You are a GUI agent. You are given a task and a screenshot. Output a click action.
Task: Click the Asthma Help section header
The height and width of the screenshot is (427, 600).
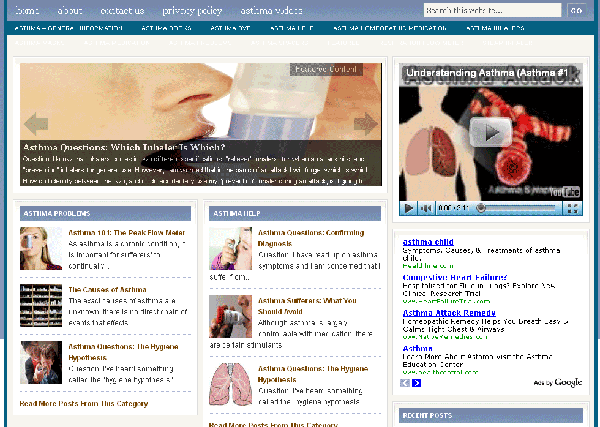pos(295,213)
